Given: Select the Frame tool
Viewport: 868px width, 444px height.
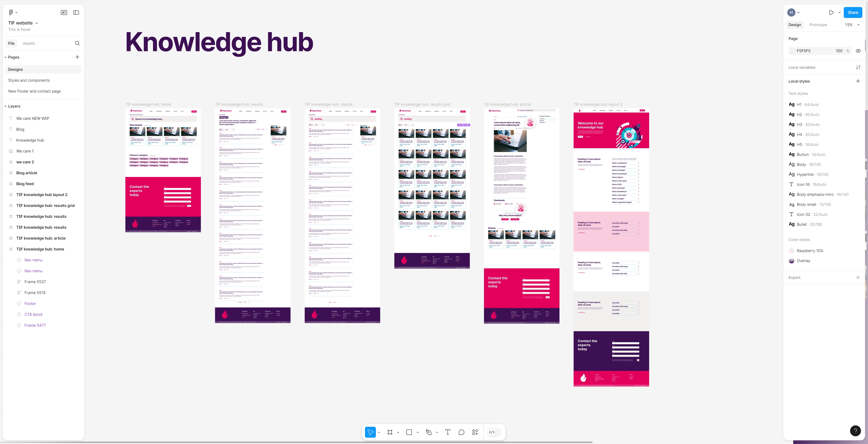Looking at the screenshot, I should pyautogui.click(x=390, y=432).
